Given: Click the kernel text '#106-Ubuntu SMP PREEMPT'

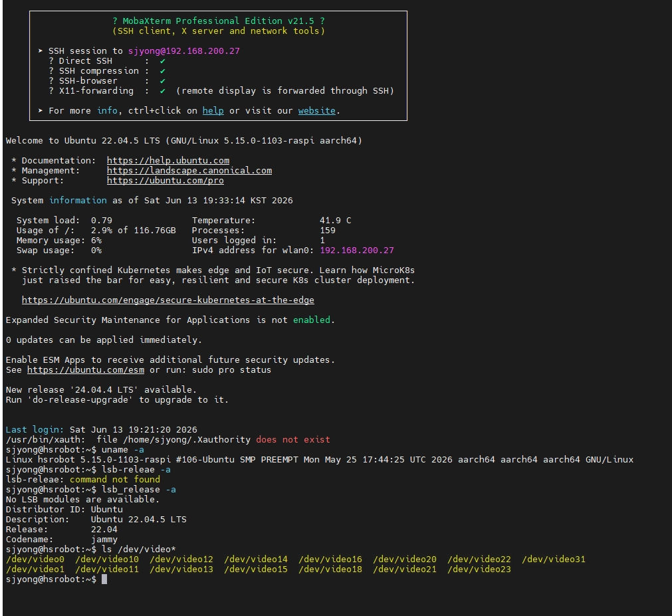Looking at the screenshot, I should tap(237, 459).
